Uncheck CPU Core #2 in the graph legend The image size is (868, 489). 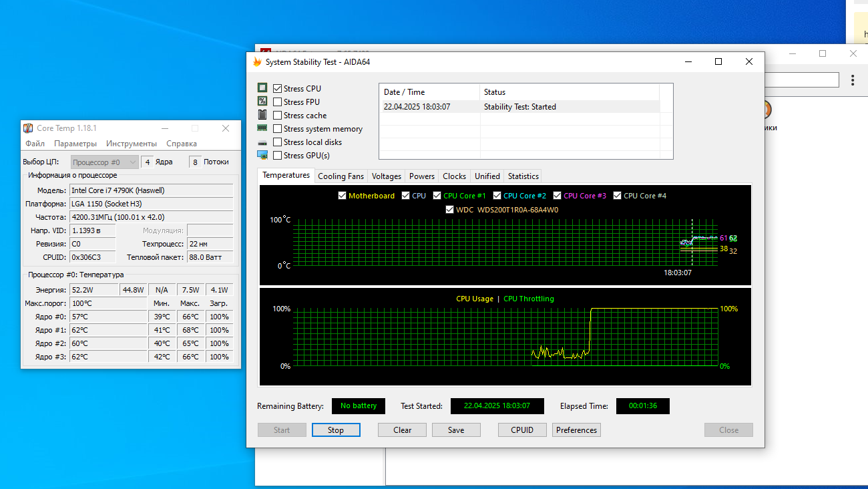click(497, 196)
